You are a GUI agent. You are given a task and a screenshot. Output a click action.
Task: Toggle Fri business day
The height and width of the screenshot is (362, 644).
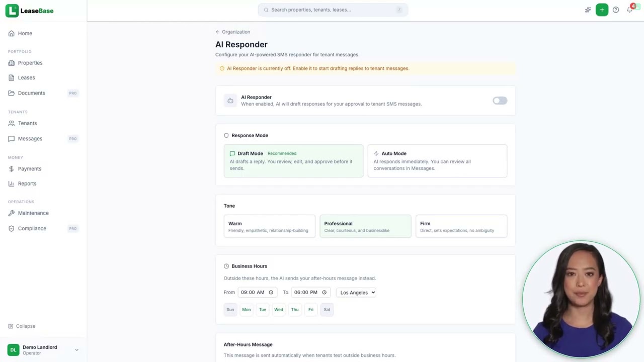point(311,310)
